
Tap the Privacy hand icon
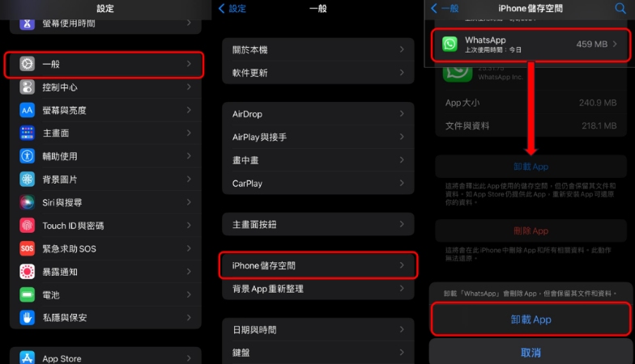28,317
